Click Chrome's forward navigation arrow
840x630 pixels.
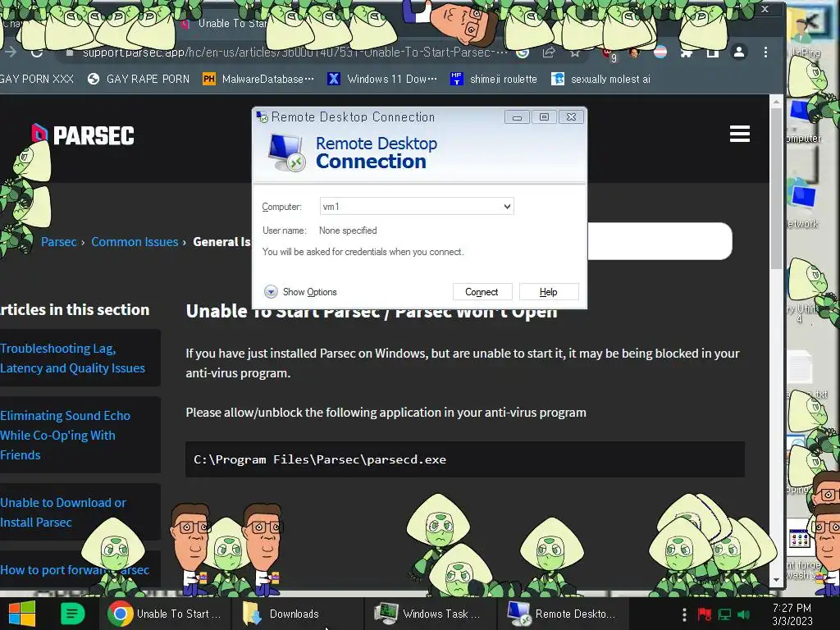pos(10,52)
